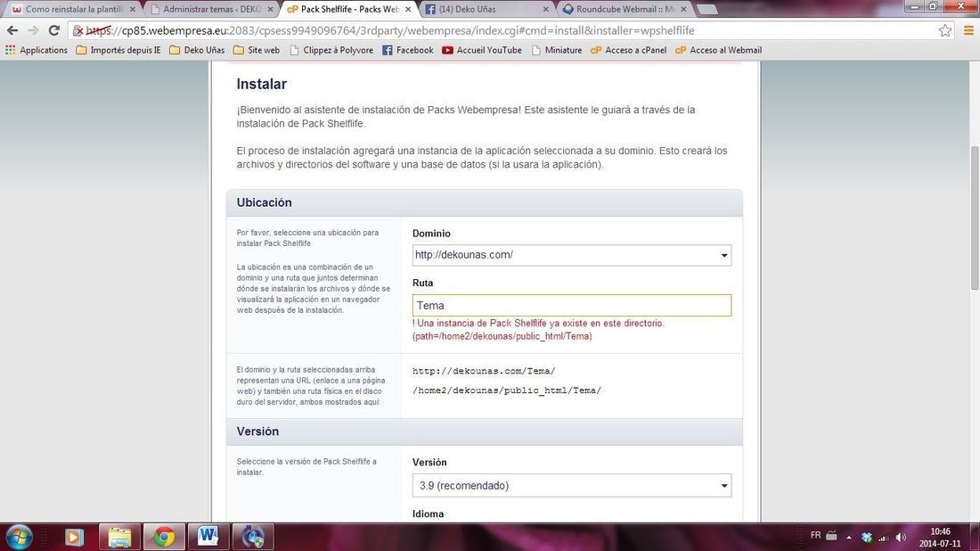Open the Acceso a cPanel bookmark
Viewport: 980px width, 551px height.
628,50
